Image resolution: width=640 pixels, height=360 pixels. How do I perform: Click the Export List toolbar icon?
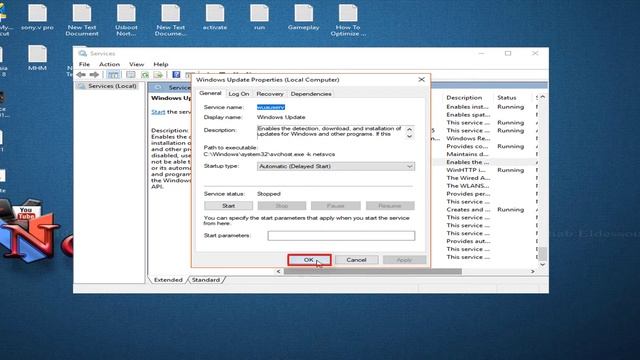point(158,75)
